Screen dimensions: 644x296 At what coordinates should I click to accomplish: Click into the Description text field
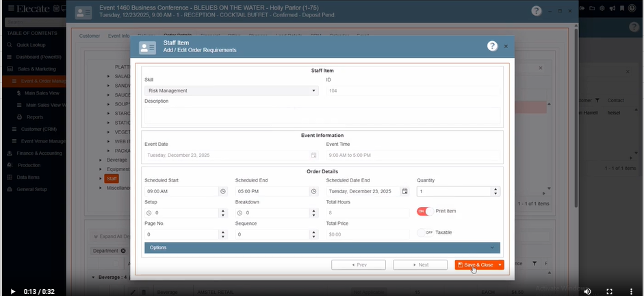click(x=322, y=115)
